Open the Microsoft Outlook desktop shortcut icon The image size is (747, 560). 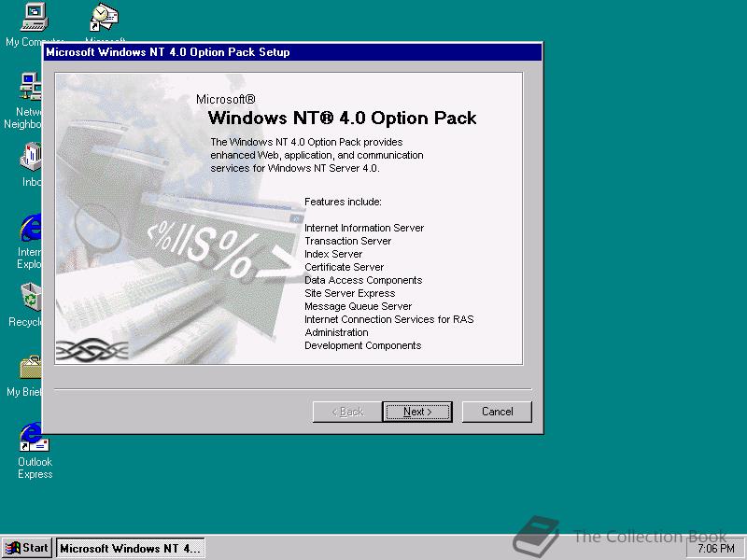pyautogui.click(x=105, y=18)
